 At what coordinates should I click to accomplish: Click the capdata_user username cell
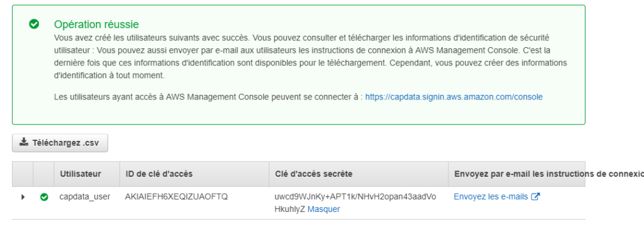coord(85,197)
